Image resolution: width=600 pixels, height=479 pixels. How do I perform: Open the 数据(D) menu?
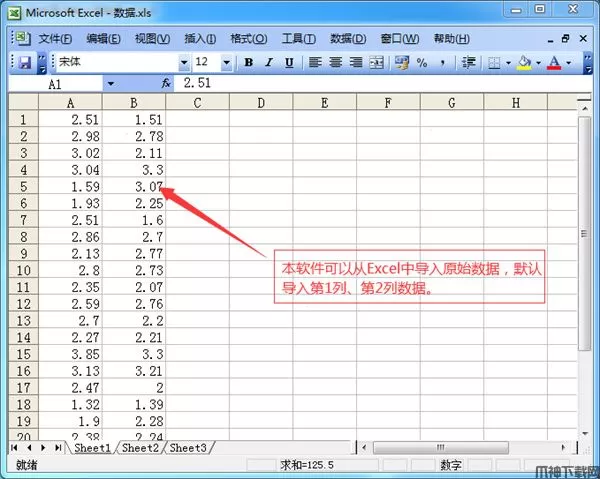click(347, 38)
